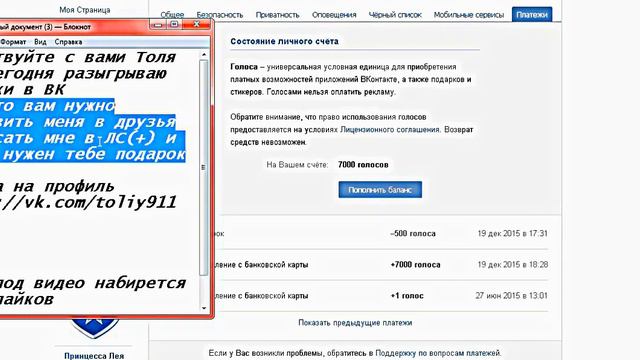Switch to the Безопасность tab

pos(220,15)
